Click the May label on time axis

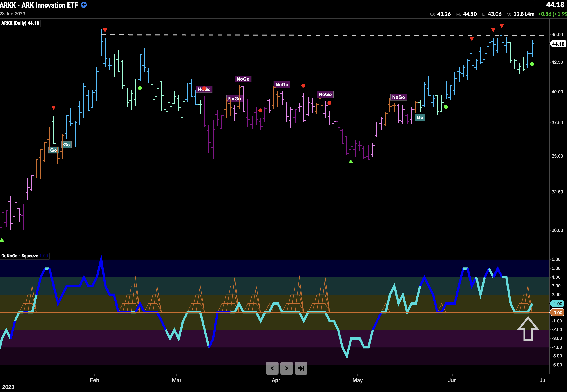tap(358, 380)
